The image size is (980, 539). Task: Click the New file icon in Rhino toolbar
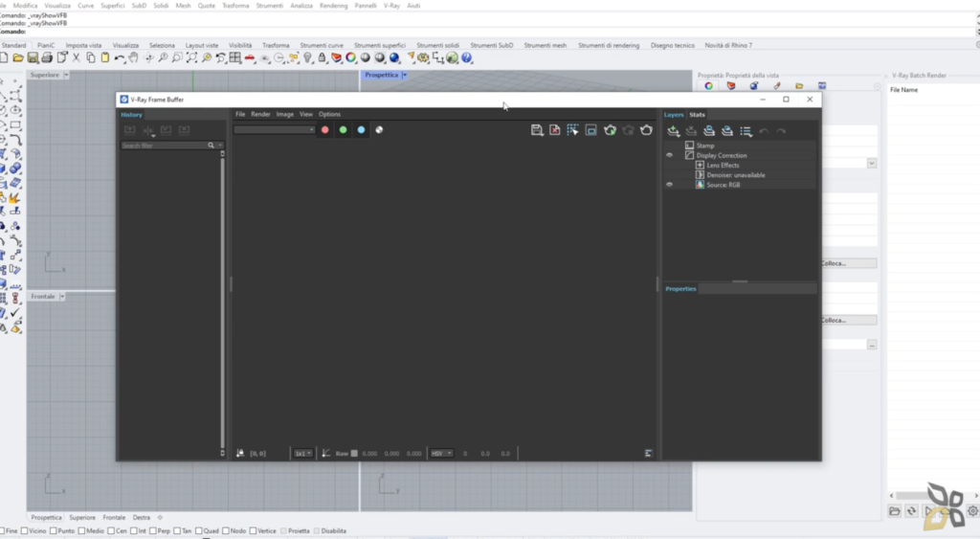[4, 57]
